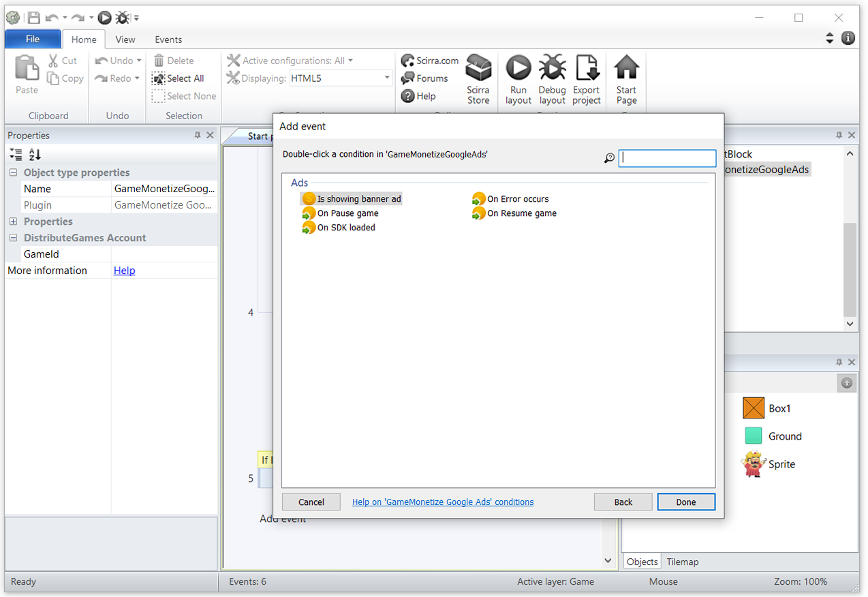The height and width of the screenshot is (597, 868).
Task: Switch to the Tilemap panel tab
Action: (x=682, y=562)
